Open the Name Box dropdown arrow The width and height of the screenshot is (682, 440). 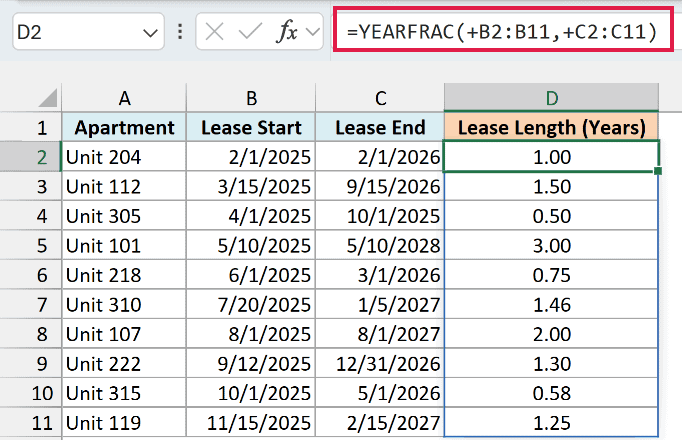(150, 33)
